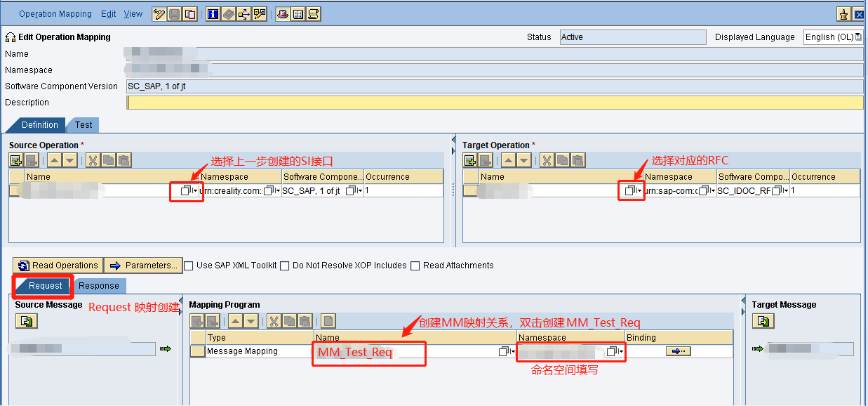This screenshot has height=406, width=868.
Task: Open the Copy Object toolbar icon
Action: (189, 13)
